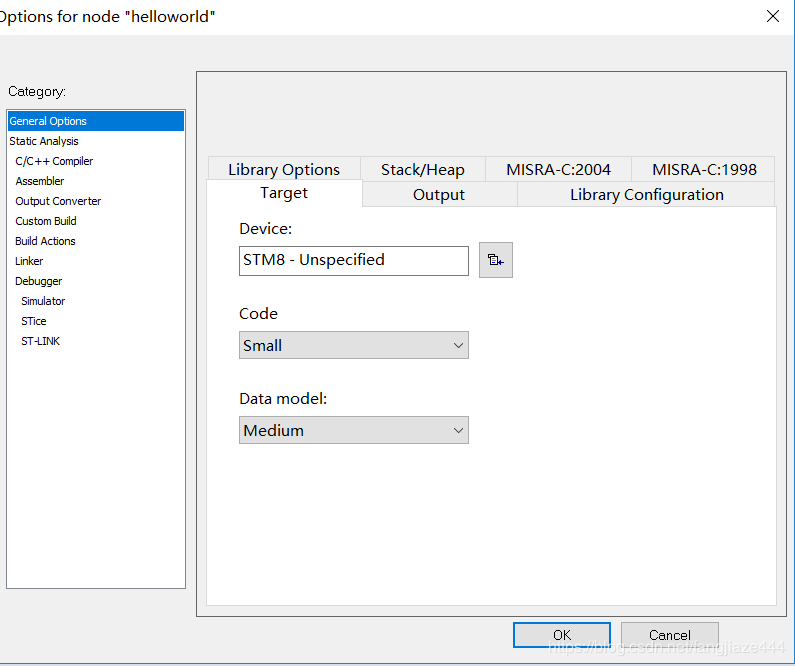
Task: Select the Linker category
Action: click(x=29, y=261)
